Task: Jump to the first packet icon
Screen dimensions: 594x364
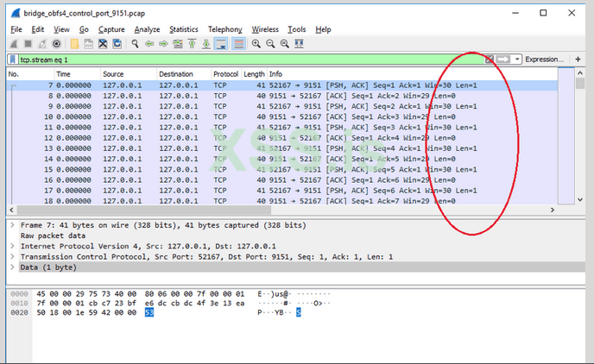Action: (x=192, y=44)
